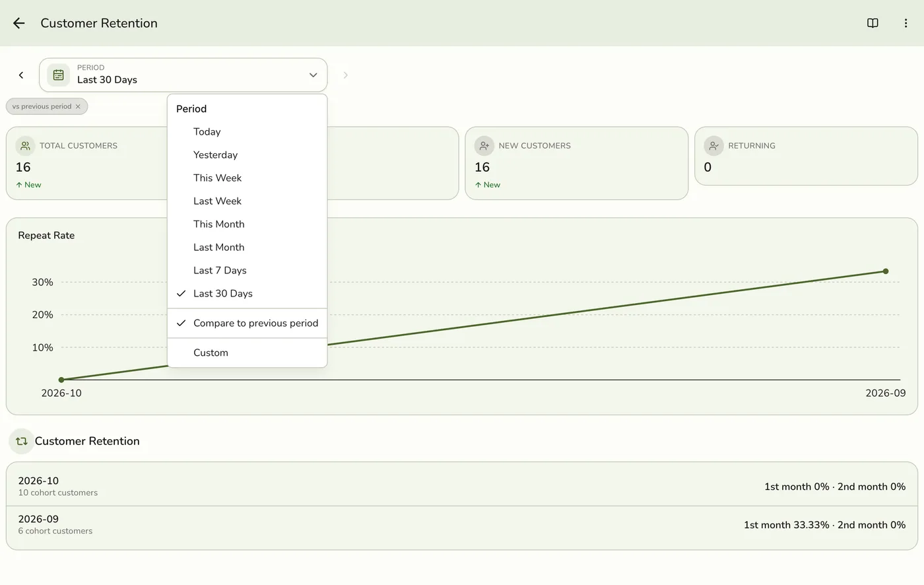Open the Custom period option
This screenshot has height=585, width=924.
(x=247, y=353)
